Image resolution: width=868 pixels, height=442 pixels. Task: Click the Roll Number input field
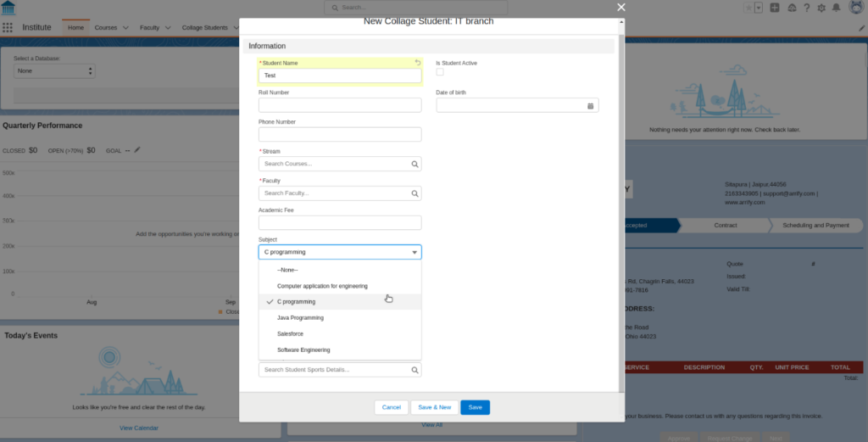[339, 105]
